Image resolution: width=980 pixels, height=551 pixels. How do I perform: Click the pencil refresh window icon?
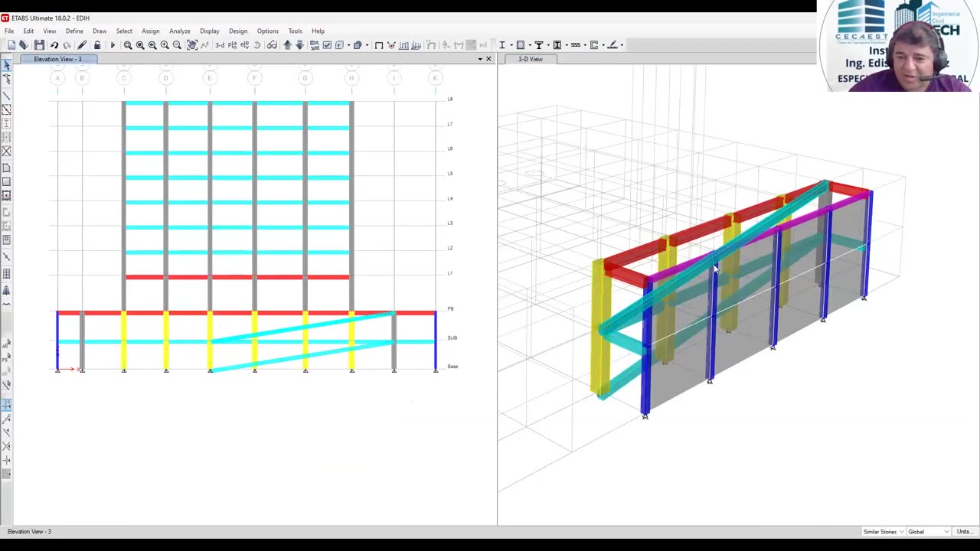tap(82, 45)
